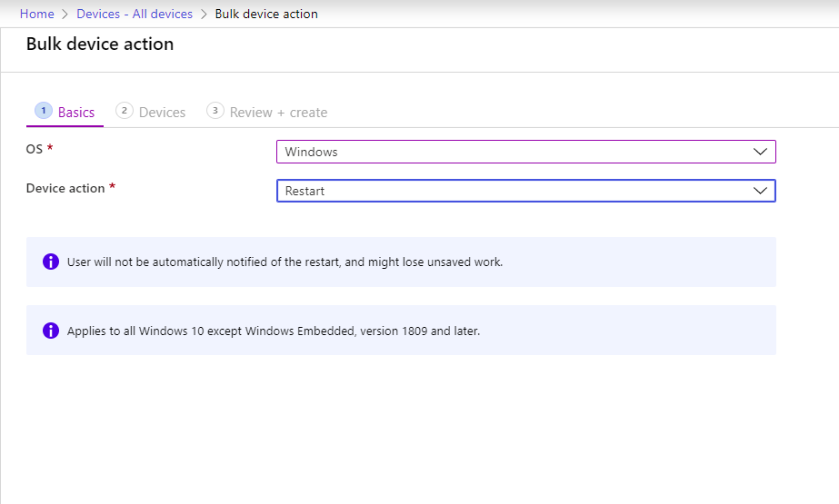
Task: Click the info icon beside the Windows 10 note
Action: click(51, 331)
